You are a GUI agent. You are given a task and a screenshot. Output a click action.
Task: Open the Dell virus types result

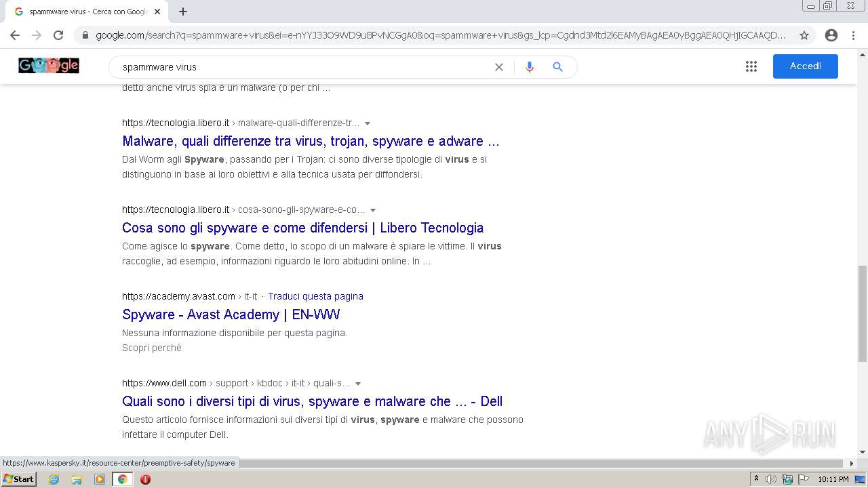[x=312, y=401]
